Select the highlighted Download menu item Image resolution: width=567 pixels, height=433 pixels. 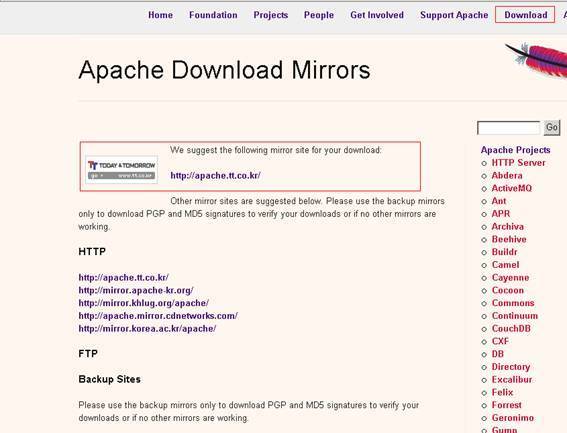coord(525,15)
